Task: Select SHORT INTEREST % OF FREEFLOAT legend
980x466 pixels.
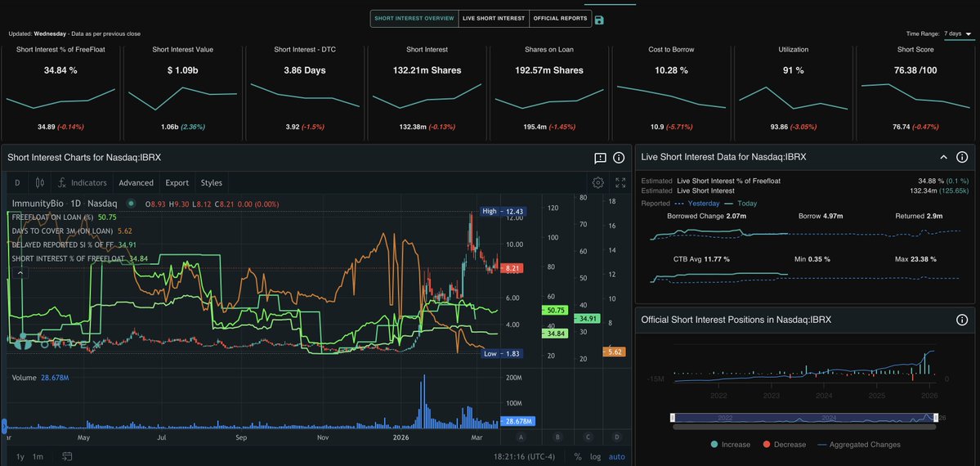Action: [79, 258]
